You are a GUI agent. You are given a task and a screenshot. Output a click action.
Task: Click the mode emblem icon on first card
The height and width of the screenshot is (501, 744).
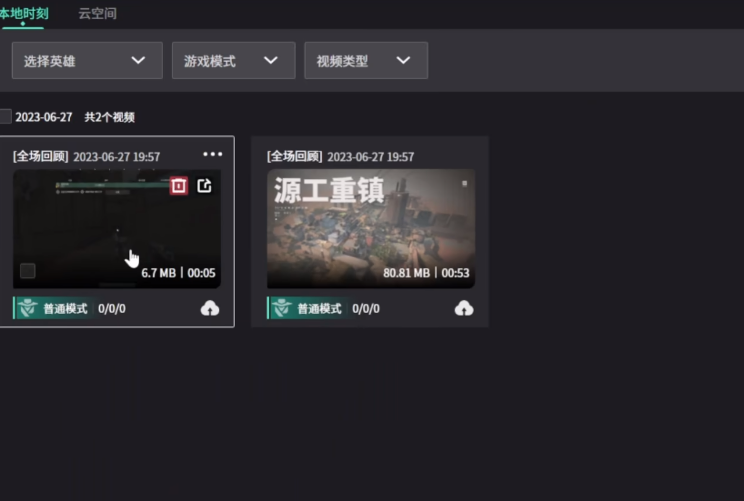tap(25, 308)
